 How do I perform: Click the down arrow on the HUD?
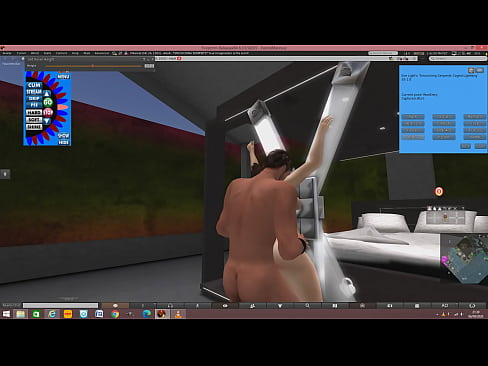point(47,121)
